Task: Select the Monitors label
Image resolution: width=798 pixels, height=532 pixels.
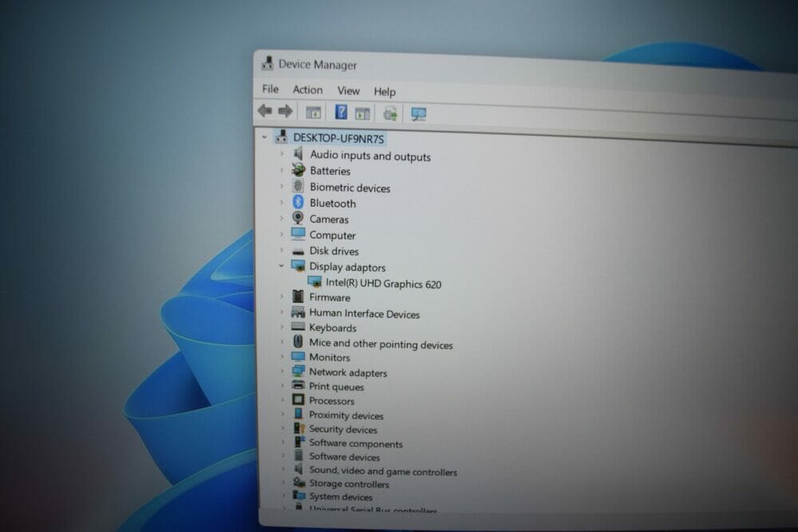Action: 330,357
